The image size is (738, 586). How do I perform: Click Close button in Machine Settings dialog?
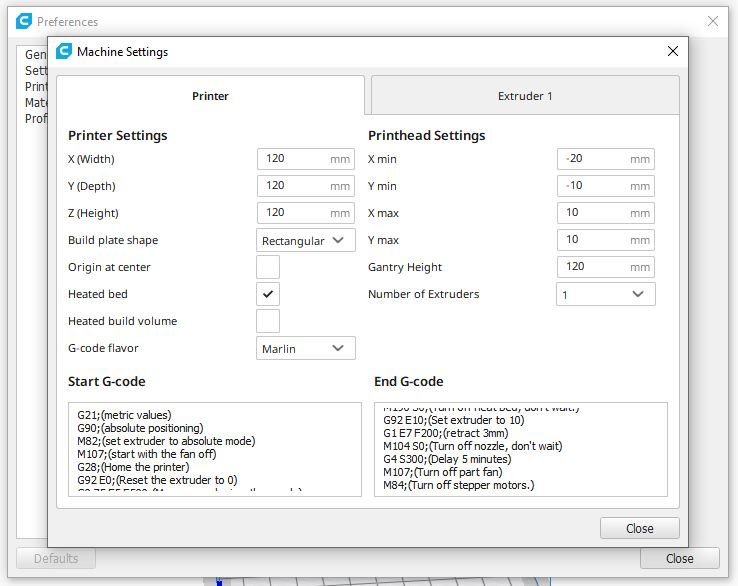coord(639,529)
